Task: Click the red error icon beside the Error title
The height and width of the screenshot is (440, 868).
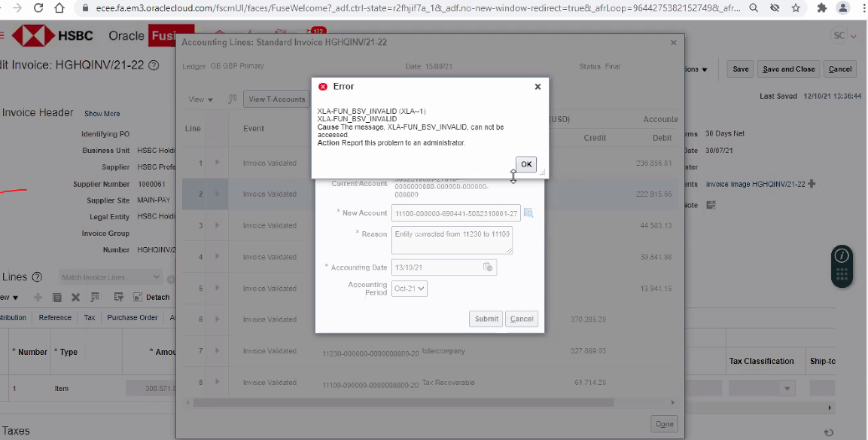Action: (323, 87)
